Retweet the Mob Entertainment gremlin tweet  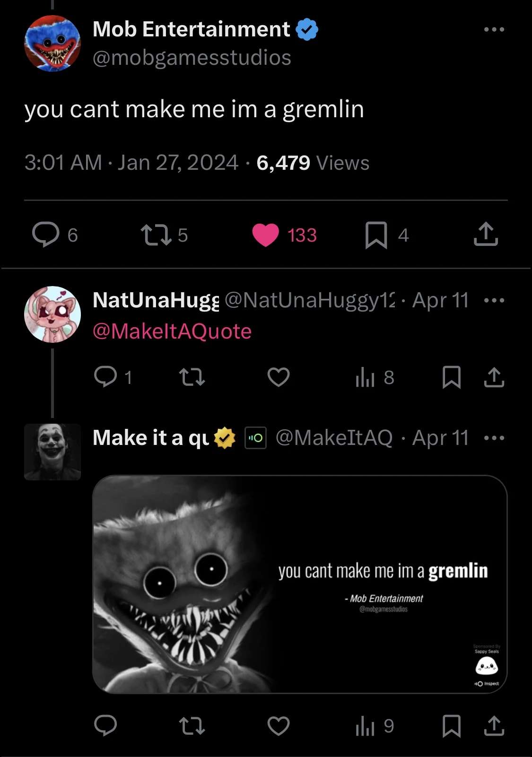pos(157,235)
